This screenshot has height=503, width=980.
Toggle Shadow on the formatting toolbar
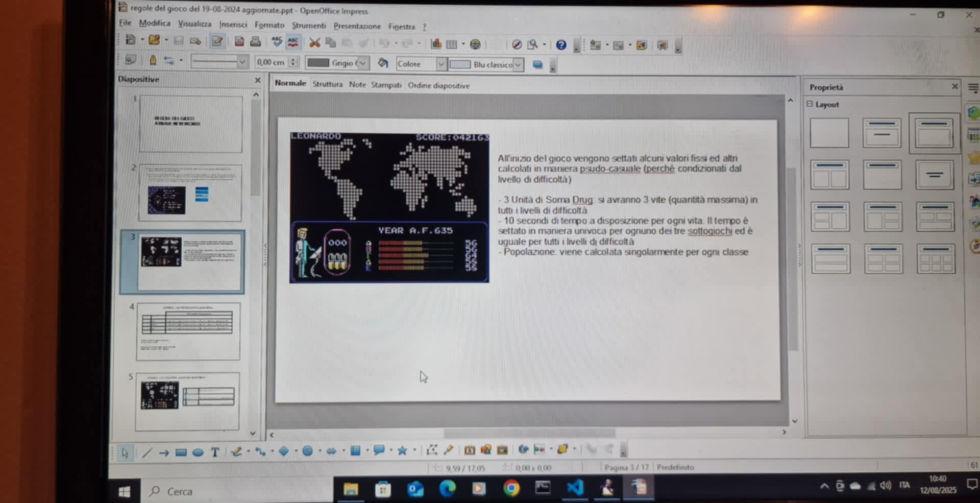pyautogui.click(x=537, y=65)
